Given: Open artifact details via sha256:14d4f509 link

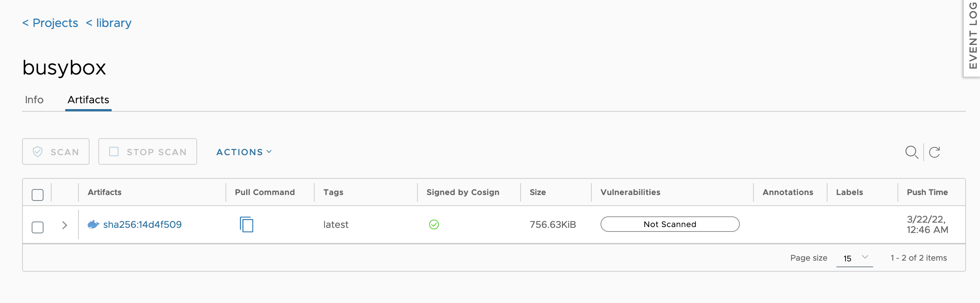Looking at the screenshot, I should coord(143,224).
